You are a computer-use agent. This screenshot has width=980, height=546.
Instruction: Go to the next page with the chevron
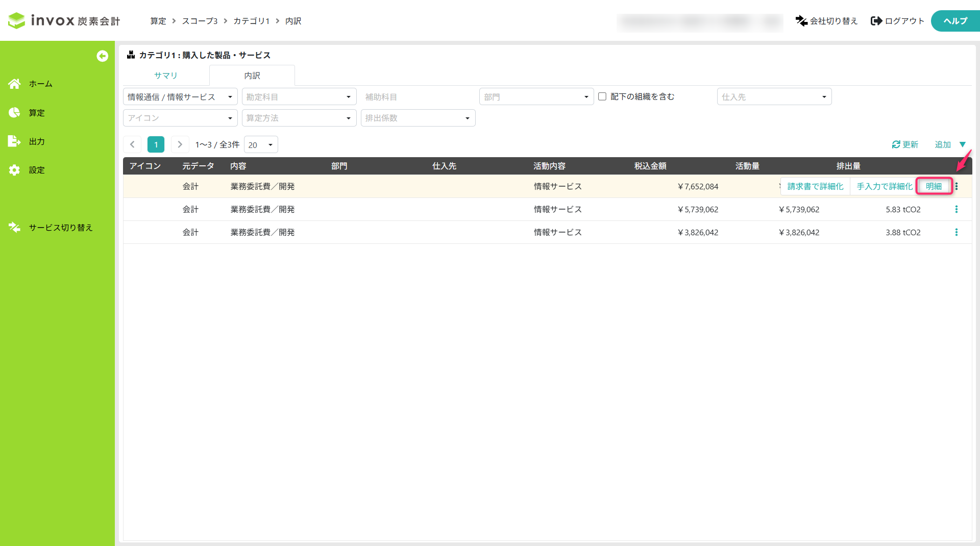(180, 144)
